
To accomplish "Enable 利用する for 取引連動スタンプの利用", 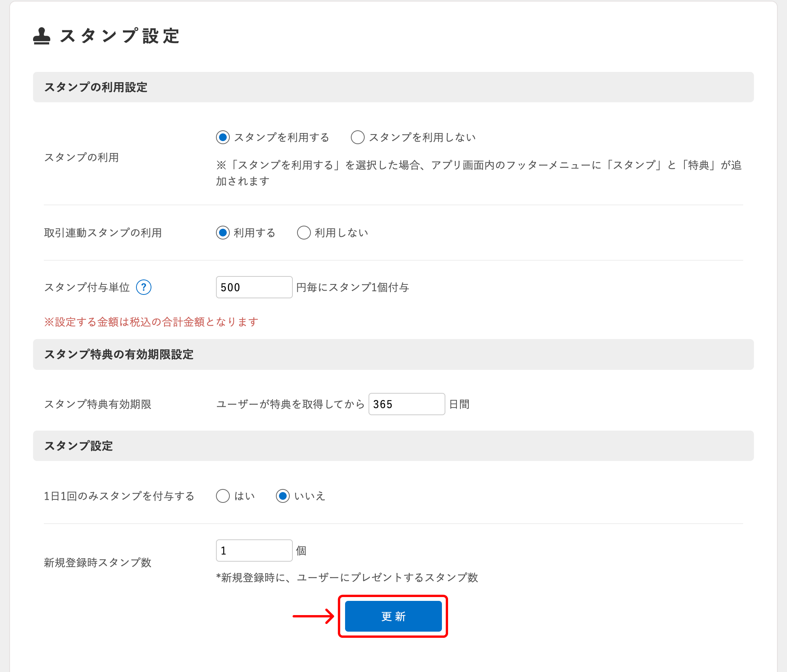I will click(x=222, y=233).
